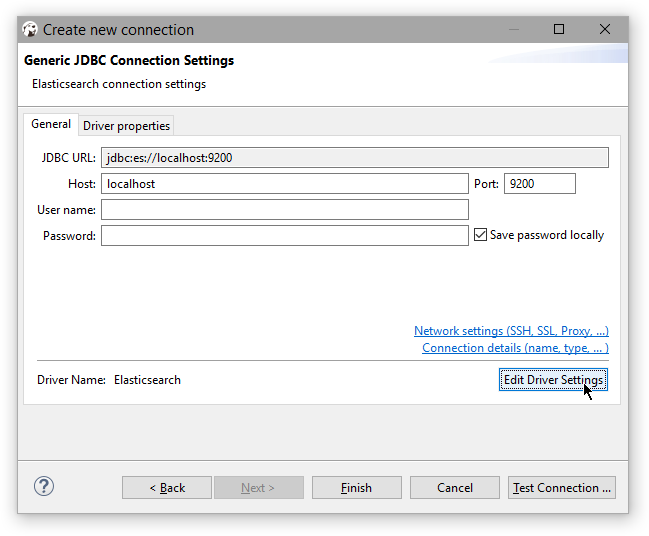This screenshot has height=536, width=649.
Task: Click Finish to create the connection
Action: (356, 488)
